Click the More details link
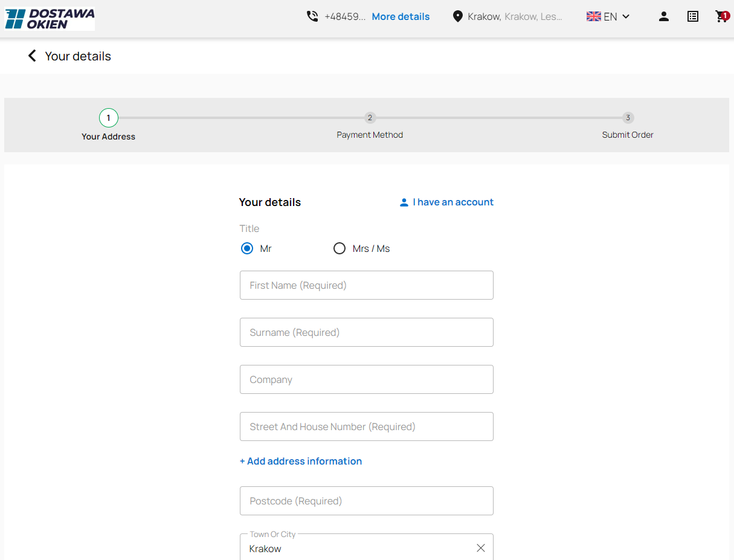The height and width of the screenshot is (560, 734). point(401,16)
